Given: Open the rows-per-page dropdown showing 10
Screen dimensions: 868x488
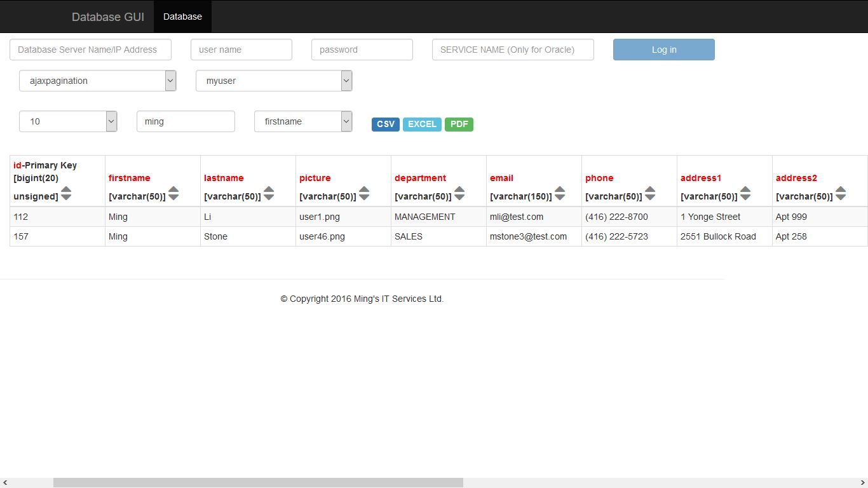Looking at the screenshot, I should [68, 121].
